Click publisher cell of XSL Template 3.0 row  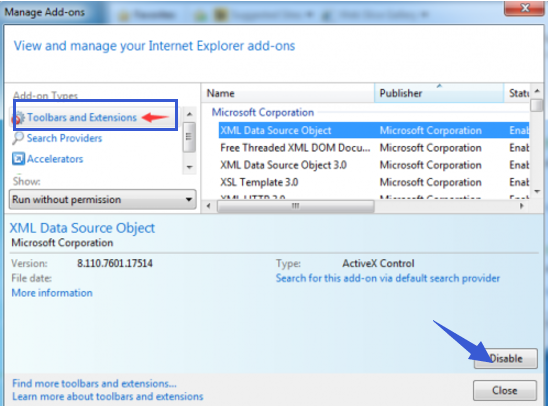click(x=431, y=182)
